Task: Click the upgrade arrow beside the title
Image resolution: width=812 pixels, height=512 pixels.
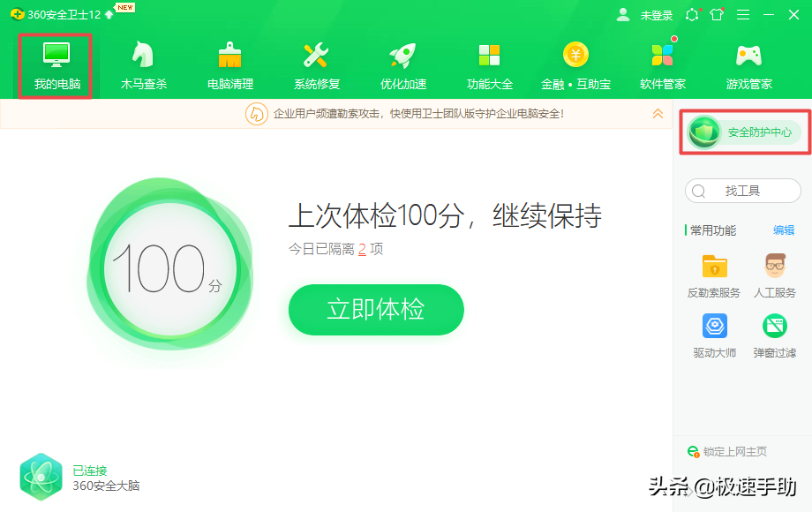Action: point(109,15)
